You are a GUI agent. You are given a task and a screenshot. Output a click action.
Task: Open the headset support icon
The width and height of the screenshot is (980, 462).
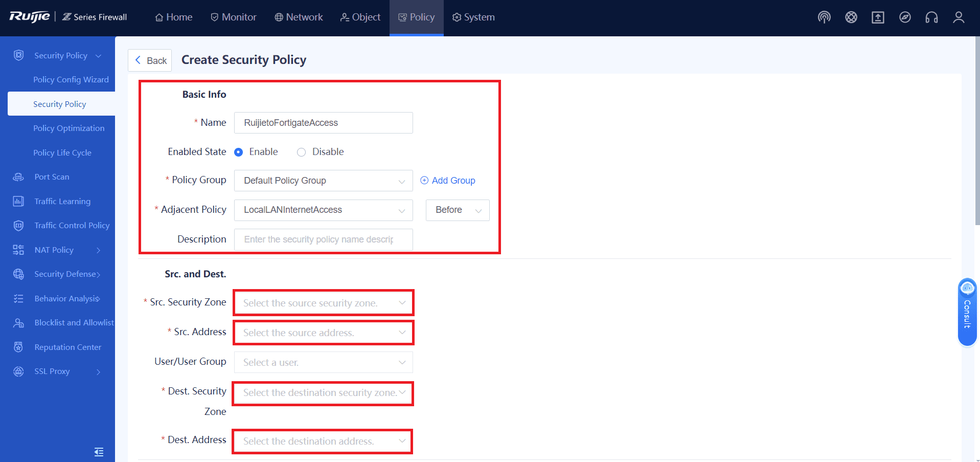(x=931, y=17)
